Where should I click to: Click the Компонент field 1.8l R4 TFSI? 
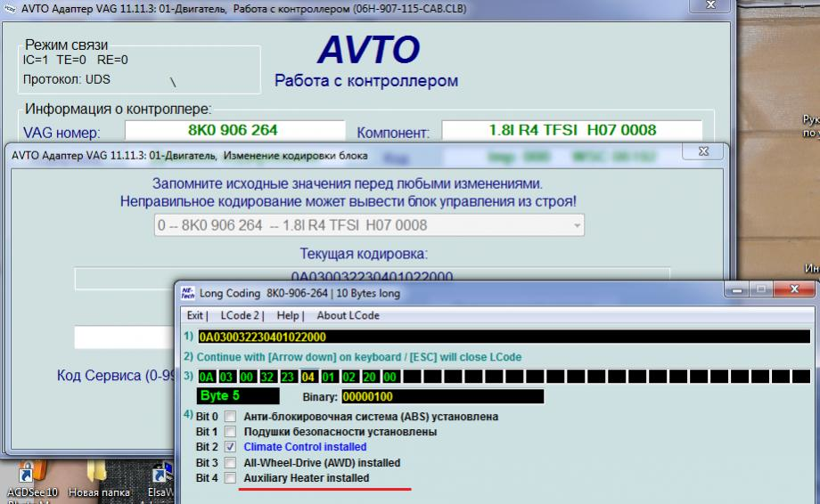[572, 130]
